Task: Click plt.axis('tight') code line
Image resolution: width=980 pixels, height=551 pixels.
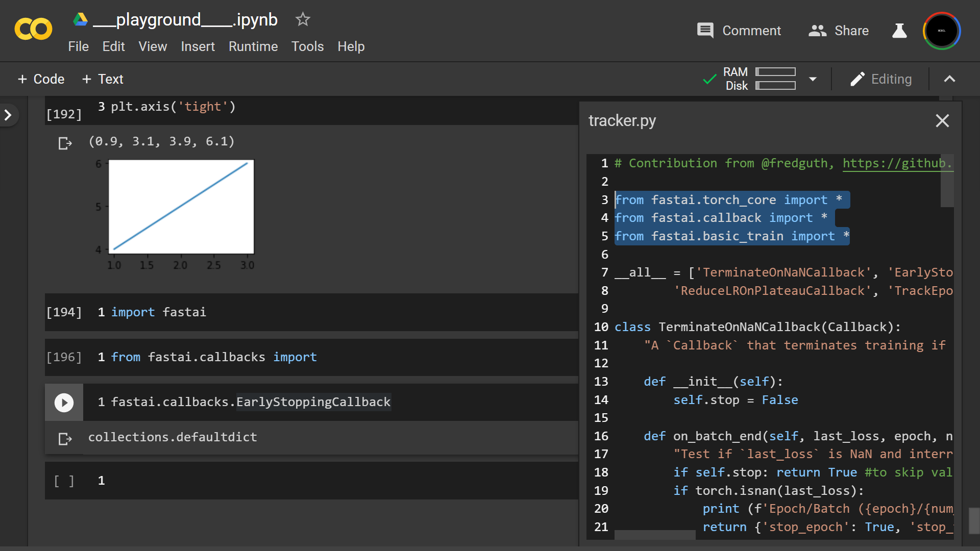Action: coord(173,107)
